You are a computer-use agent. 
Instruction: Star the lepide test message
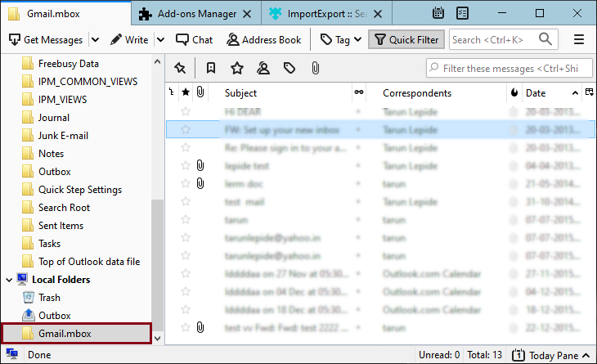(x=186, y=165)
